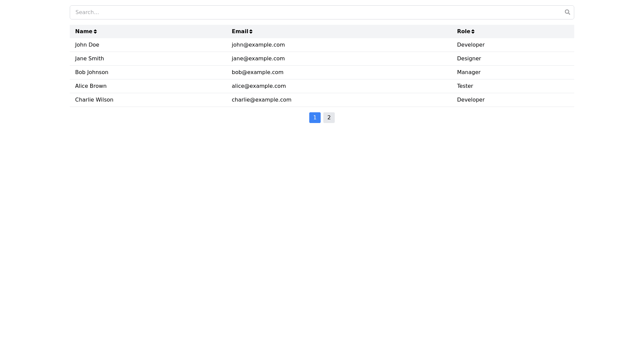Sort table by Role column header

point(463,32)
